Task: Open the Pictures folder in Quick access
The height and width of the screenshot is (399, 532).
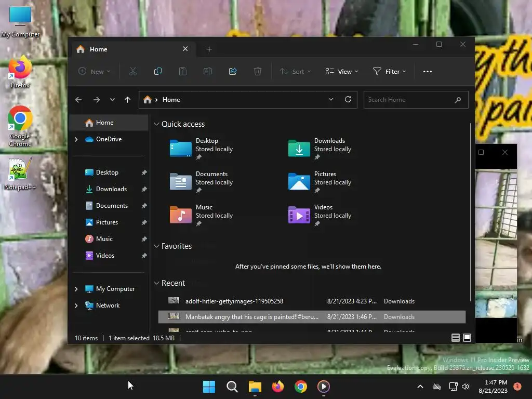Action: pos(320,182)
